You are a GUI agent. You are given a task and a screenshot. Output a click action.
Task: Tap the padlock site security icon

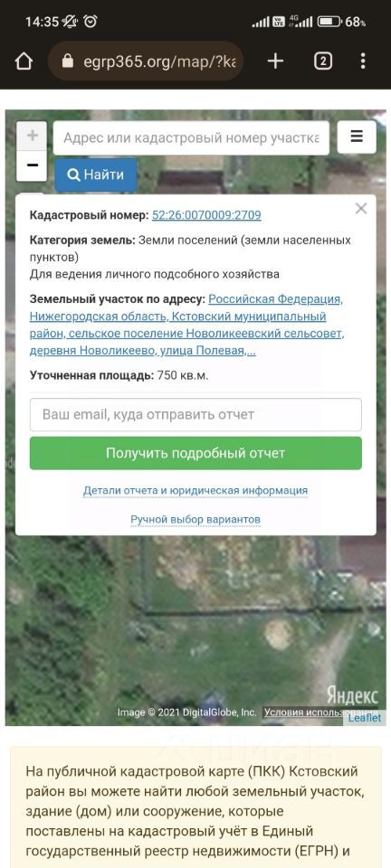click(68, 61)
